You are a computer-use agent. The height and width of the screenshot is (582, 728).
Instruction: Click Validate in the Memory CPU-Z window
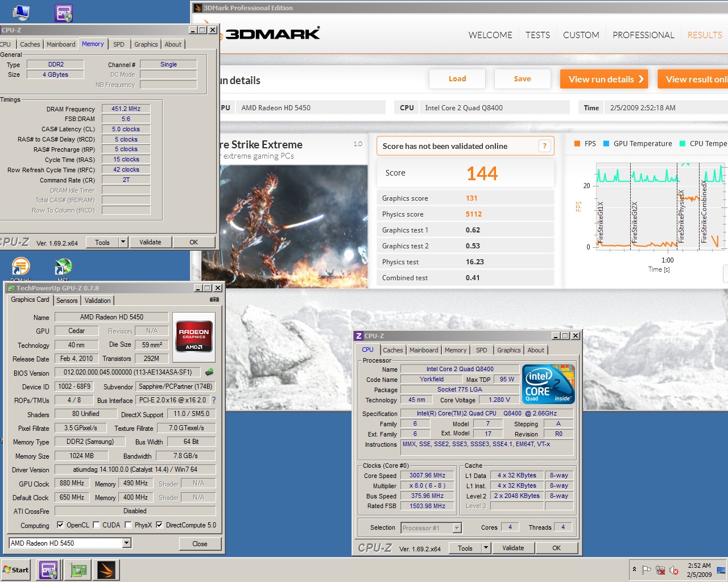150,242
